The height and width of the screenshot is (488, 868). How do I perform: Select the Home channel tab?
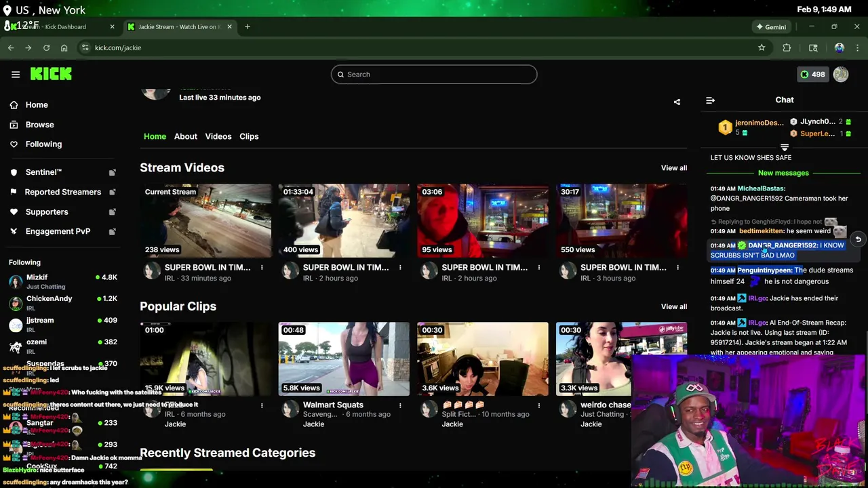pos(155,136)
